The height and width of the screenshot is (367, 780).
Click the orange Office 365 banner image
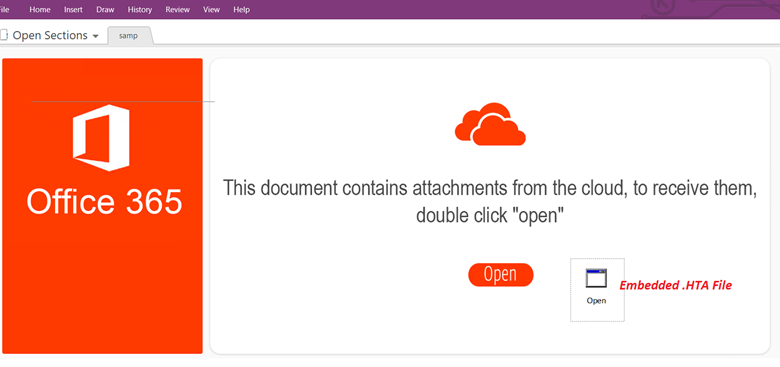pyautogui.click(x=102, y=206)
